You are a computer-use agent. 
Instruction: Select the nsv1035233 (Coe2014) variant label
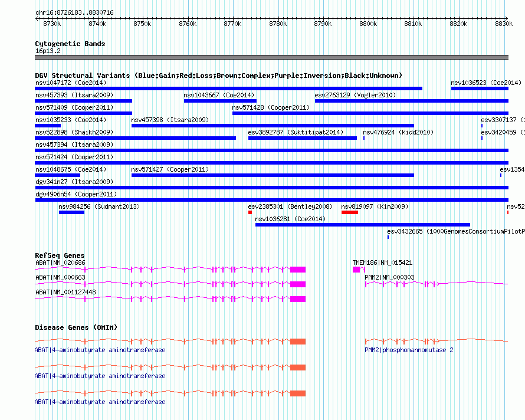click(71, 120)
